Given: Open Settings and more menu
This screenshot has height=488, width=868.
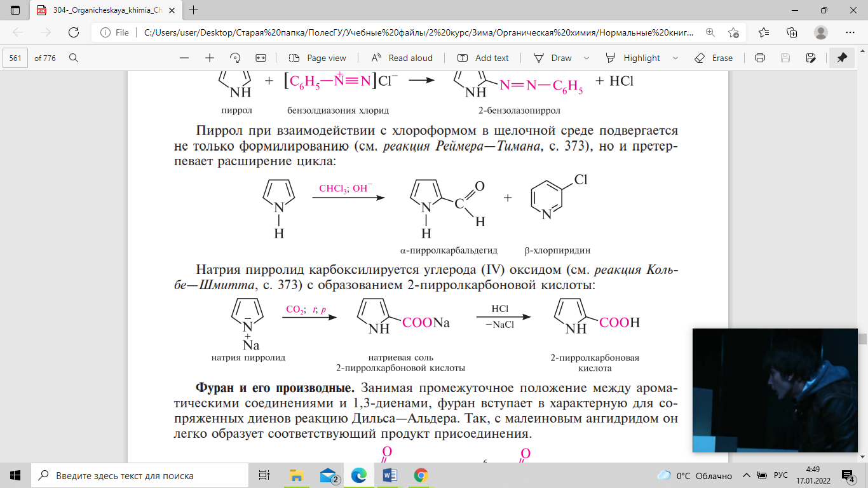Looking at the screenshot, I should [850, 32].
